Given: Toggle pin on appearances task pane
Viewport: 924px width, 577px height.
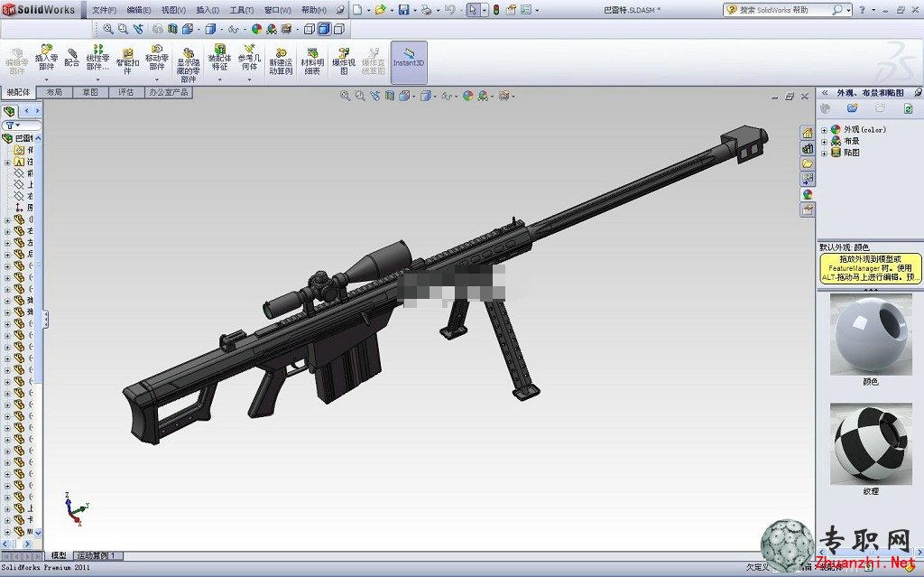Looking at the screenshot, I should click(918, 93).
